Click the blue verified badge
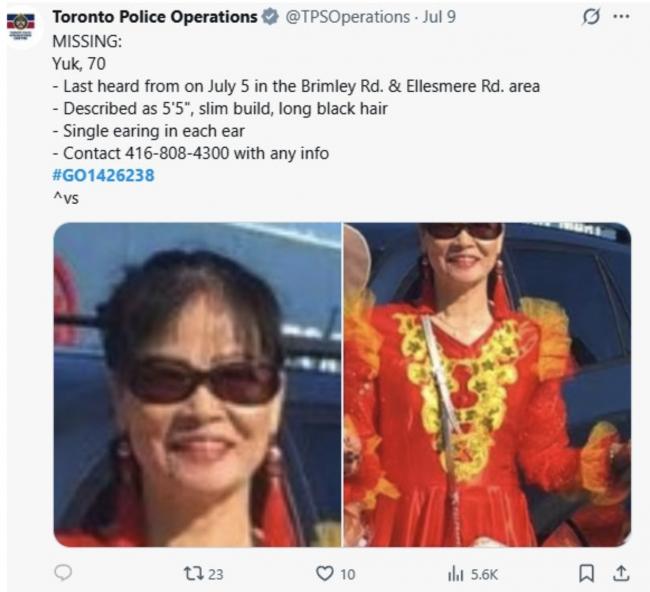 (271, 17)
